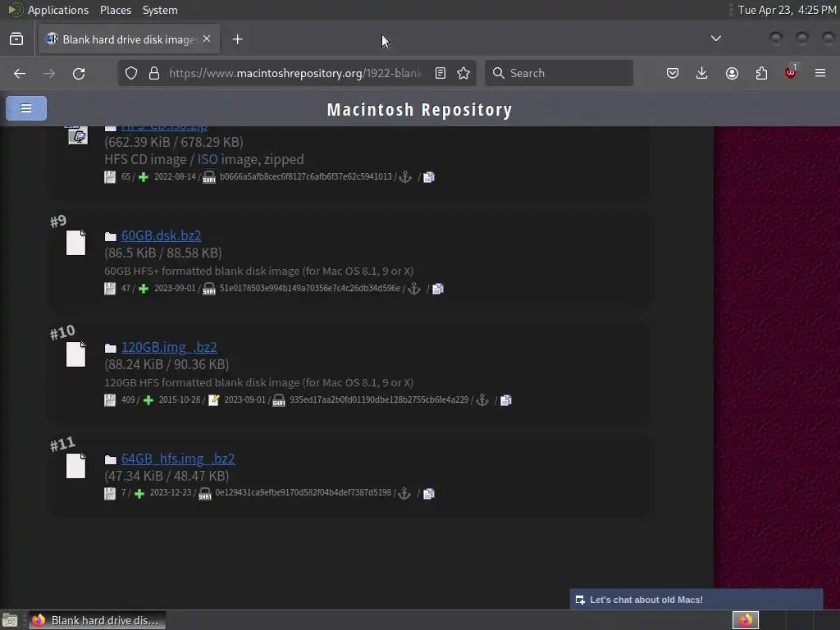Click show desktop icon in bottom panel
The width and height of the screenshot is (840, 630).
click(10, 620)
